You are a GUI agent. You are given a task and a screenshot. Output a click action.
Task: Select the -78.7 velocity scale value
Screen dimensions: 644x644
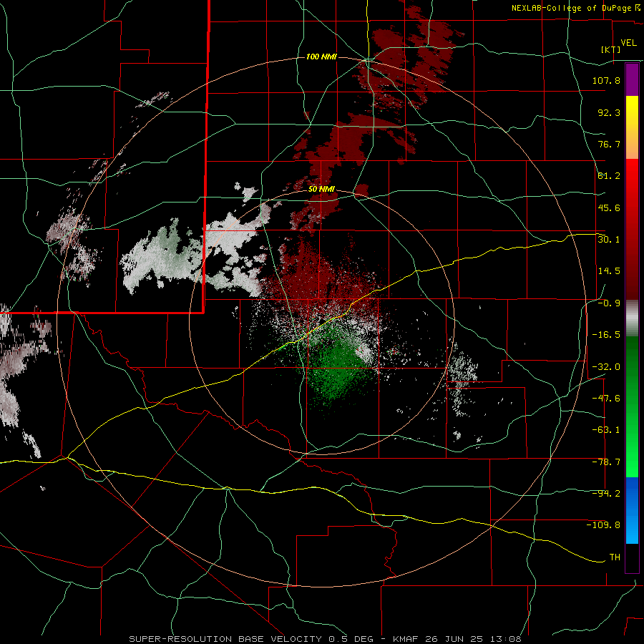[606, 462]
